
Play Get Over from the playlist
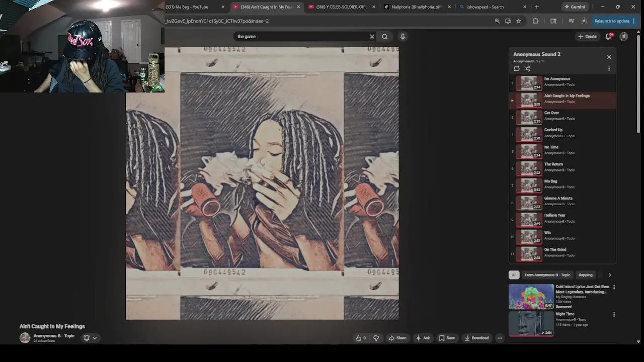coord(562,117)
